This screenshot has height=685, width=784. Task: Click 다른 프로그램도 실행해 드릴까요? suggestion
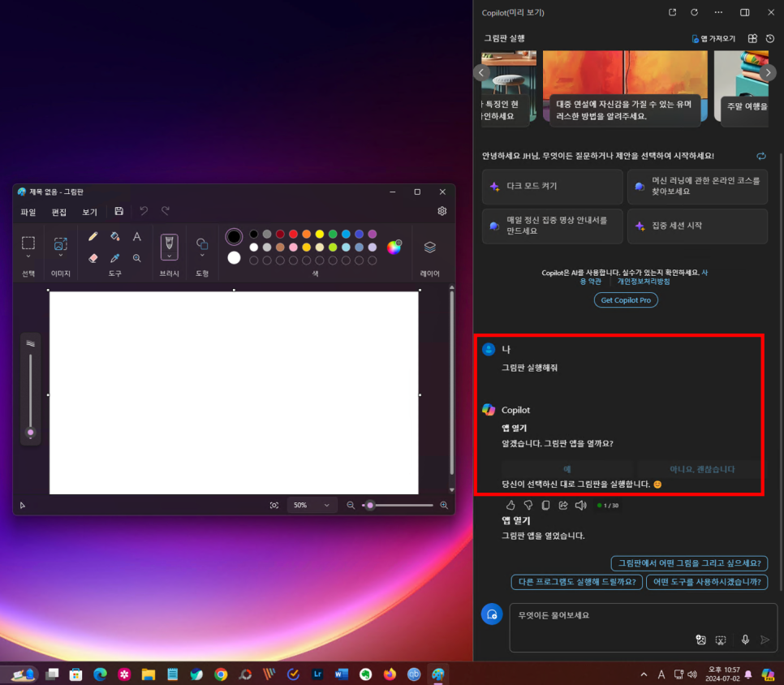(x=576, y=582)
